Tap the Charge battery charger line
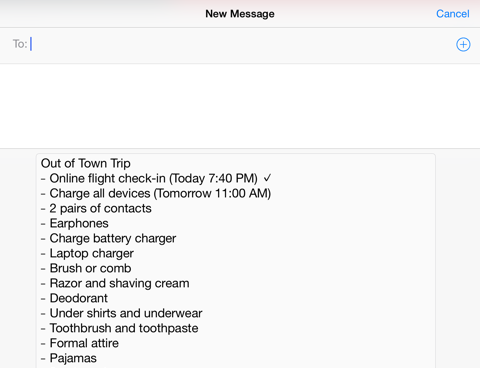The image size is (480, 368). [x=108, y=238]
